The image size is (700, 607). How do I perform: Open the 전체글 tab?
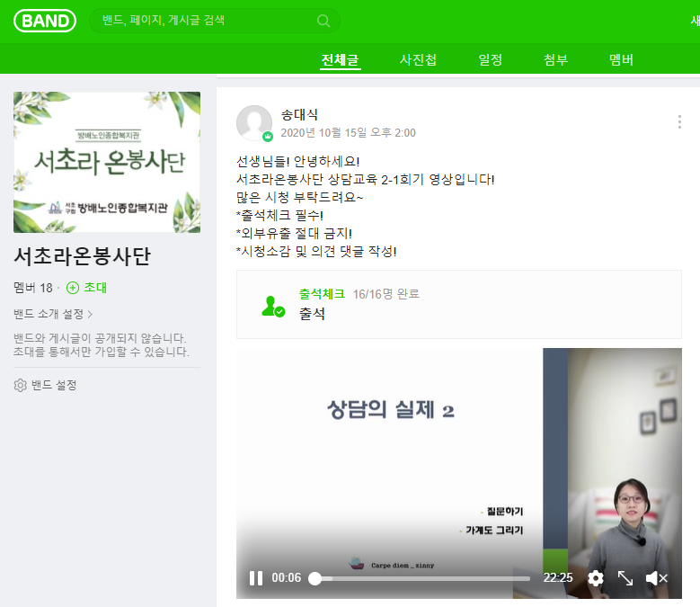(x=341, y=60)
